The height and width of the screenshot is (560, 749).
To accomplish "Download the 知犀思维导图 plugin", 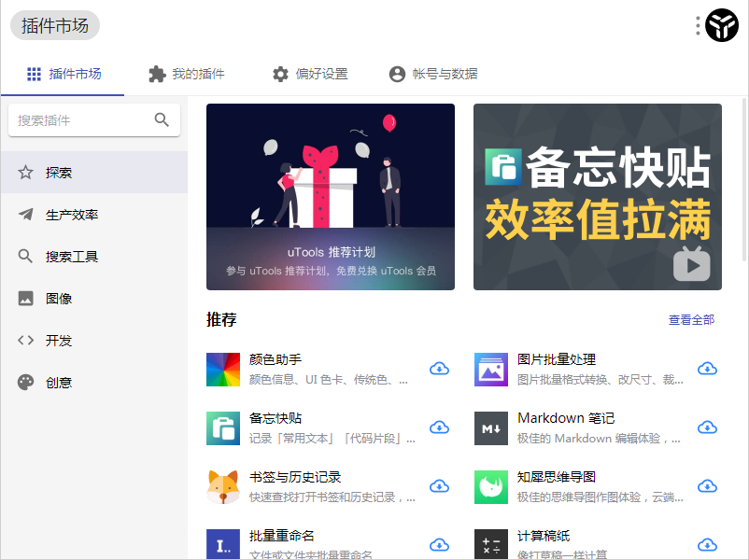I will pyautogui.click(x=707, y=486).
